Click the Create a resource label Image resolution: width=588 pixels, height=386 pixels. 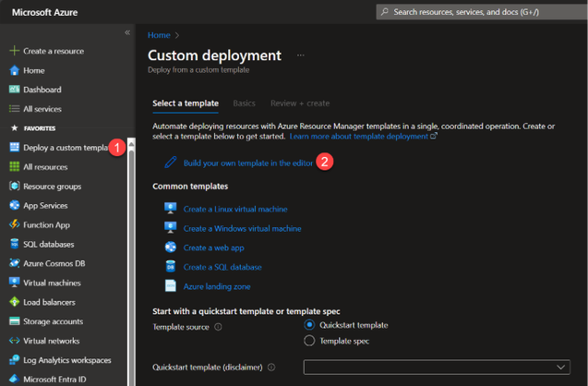[x=54, y=51]
